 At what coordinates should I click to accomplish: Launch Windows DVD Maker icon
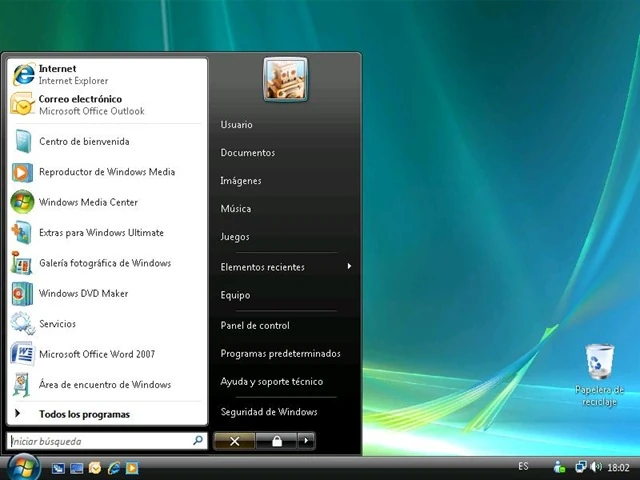(22, 293)
